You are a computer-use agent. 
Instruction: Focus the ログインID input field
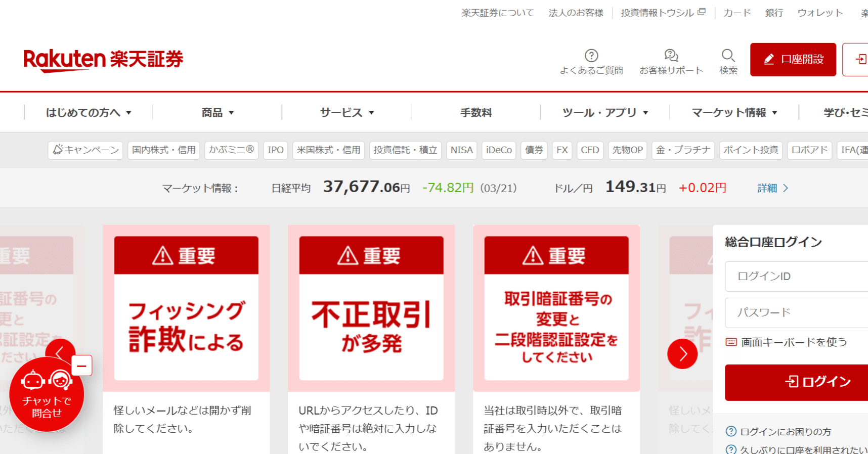click(797, 277)
